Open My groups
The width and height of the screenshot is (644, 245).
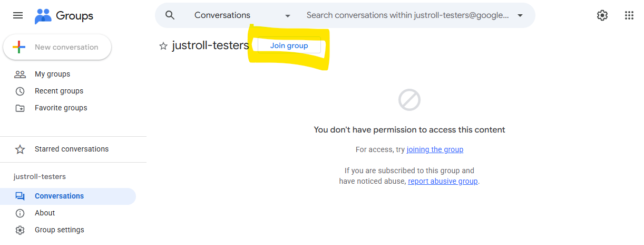tap(52, 74)
